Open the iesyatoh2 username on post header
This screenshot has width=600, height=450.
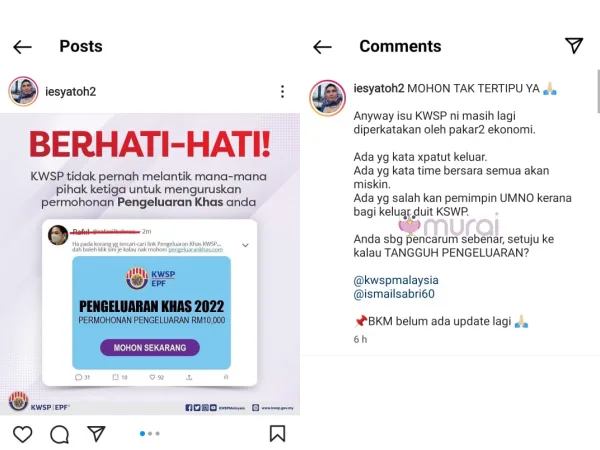(70, 91)
